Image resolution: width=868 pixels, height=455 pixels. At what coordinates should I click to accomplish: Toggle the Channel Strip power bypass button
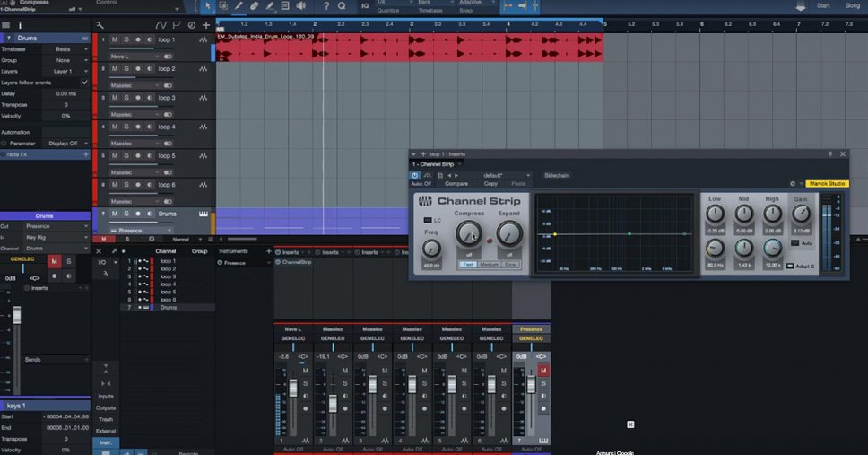point(416,175)
